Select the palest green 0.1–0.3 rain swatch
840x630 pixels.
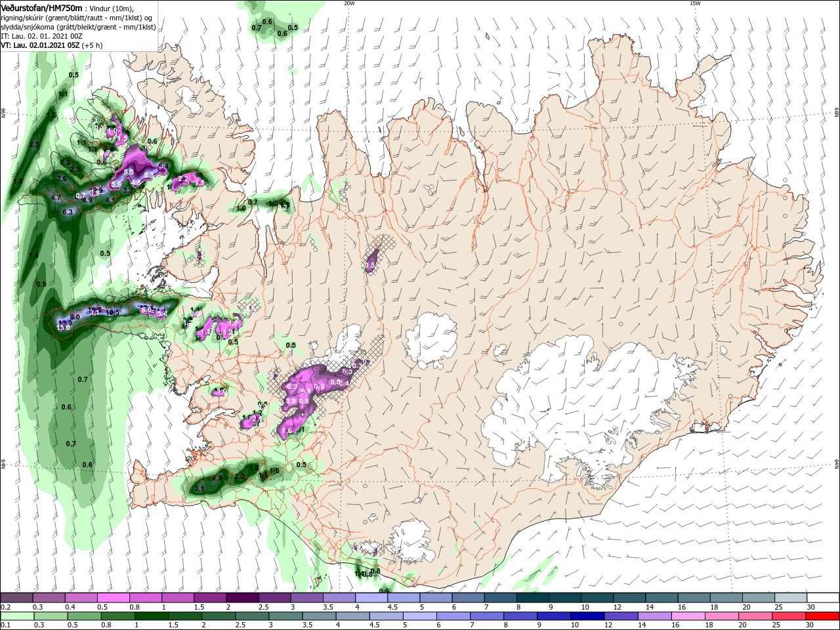[x=17, y=616]
